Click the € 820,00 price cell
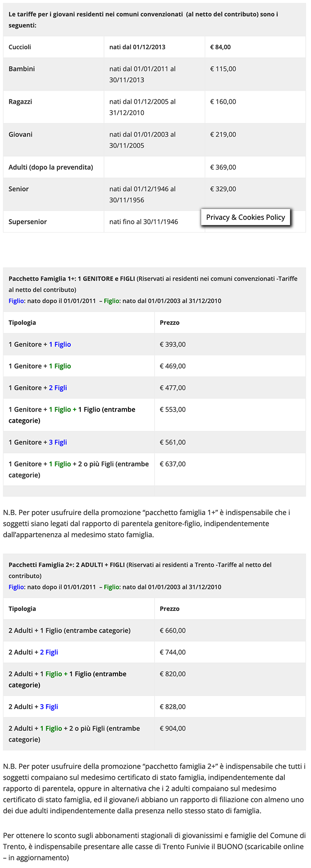 (173, 674)
